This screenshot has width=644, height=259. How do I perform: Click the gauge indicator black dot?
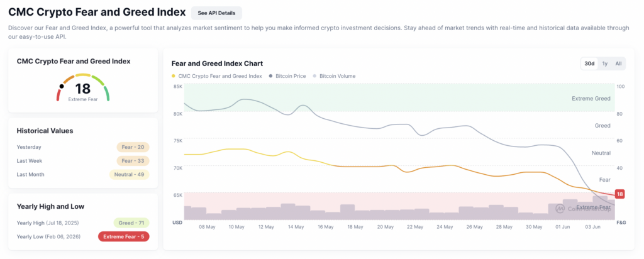click(62, 87)
